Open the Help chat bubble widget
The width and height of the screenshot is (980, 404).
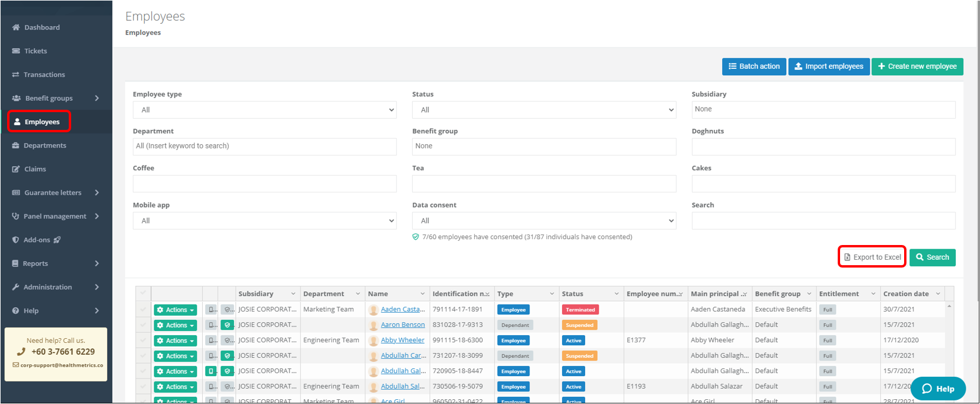tap(938, 389)
